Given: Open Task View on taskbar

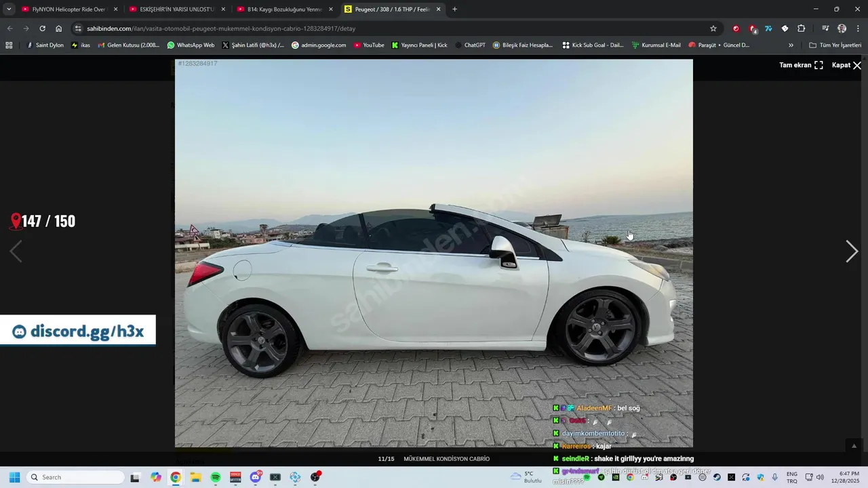Looking at the screenshot, I should tap(135, 477).
